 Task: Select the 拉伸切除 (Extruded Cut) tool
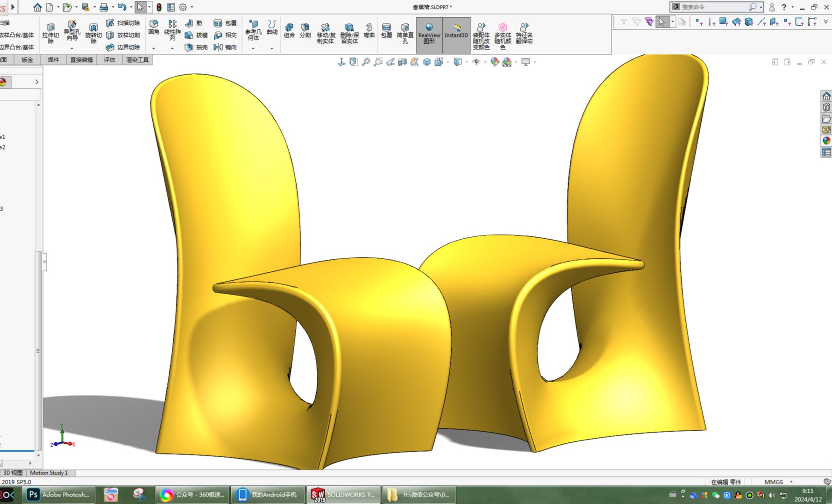point(50,33)
